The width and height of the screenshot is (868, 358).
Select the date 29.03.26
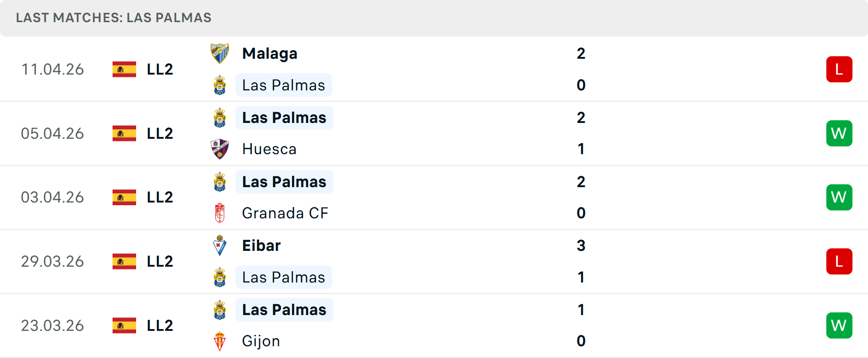tap(52, 261)
